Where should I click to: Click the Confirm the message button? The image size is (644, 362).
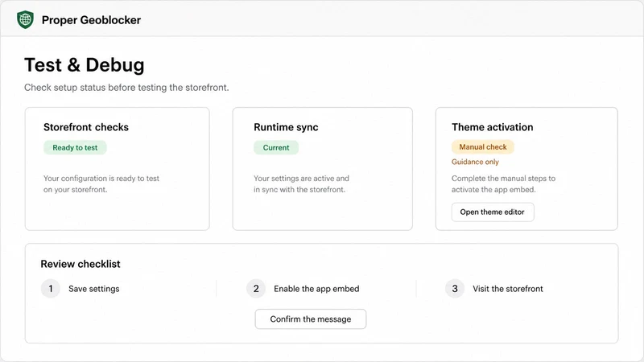(x=311, y=319)
